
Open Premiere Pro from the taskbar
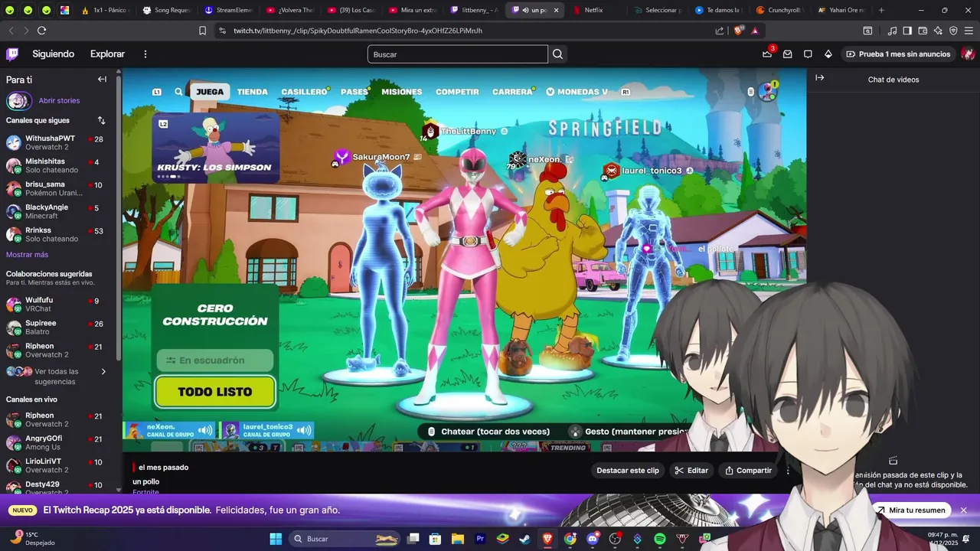tap(480, 539)
